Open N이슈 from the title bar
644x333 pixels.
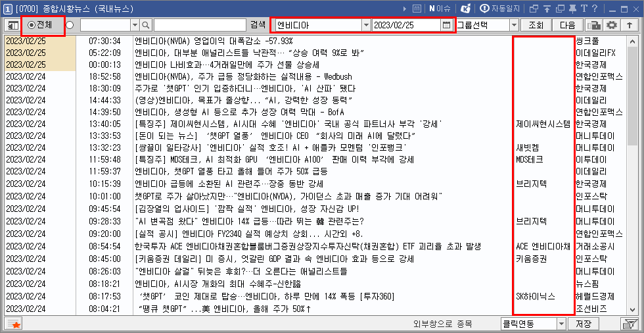[x=440, y=8]
